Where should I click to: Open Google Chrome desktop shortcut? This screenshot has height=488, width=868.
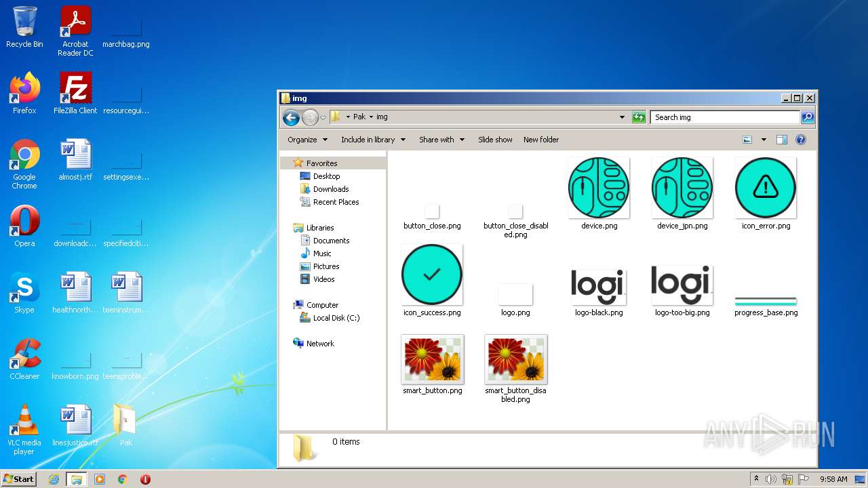click(24, 164)
